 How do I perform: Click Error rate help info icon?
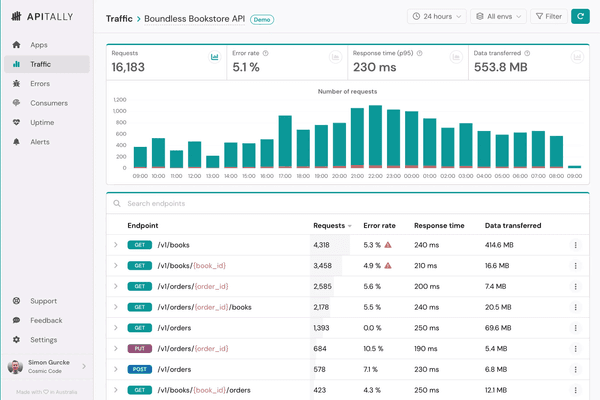(266, 53)
